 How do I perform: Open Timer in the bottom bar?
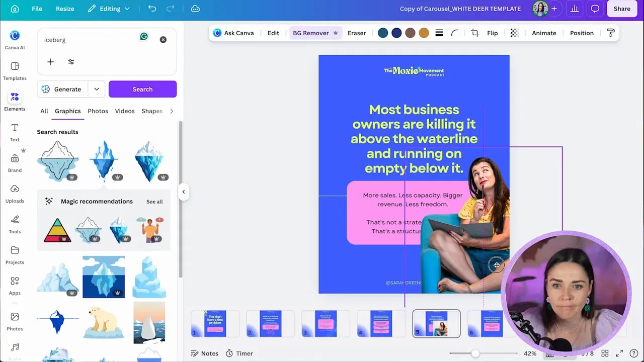pos(239,353)
